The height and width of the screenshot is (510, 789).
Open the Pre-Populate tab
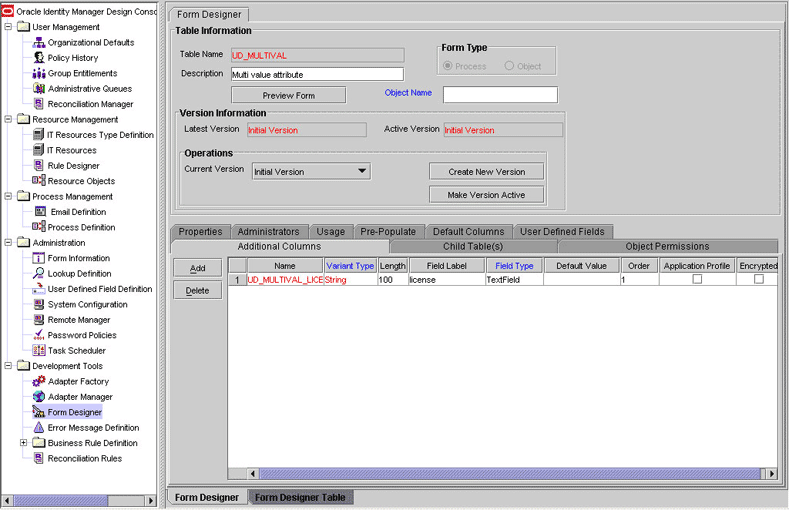388,232
